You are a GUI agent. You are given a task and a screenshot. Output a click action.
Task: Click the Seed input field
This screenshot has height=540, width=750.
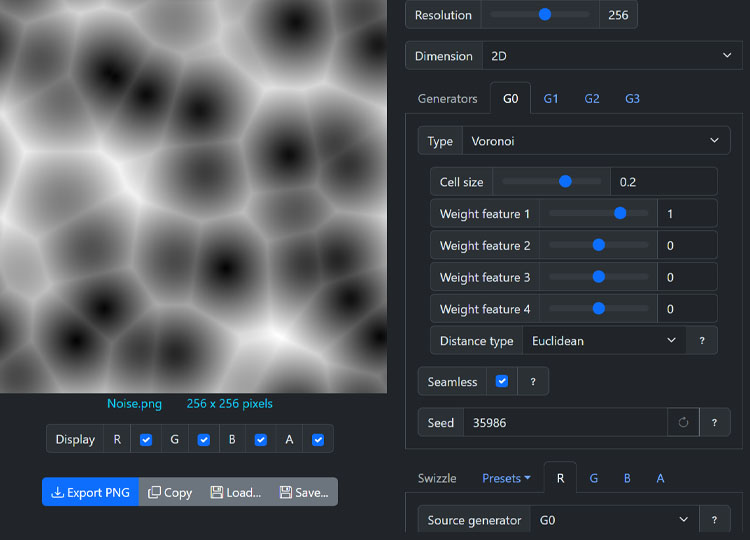coord(564,423)
